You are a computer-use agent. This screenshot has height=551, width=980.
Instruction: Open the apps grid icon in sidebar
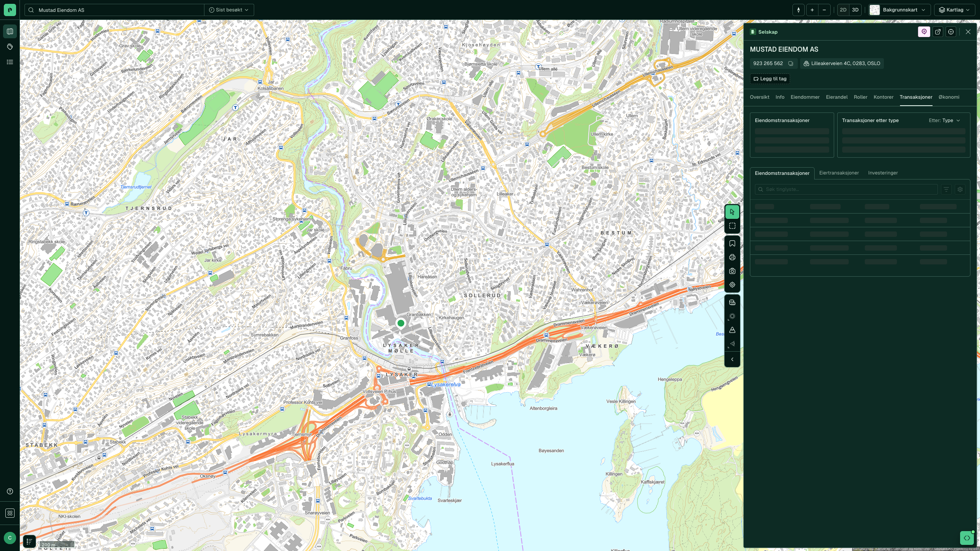10,513
